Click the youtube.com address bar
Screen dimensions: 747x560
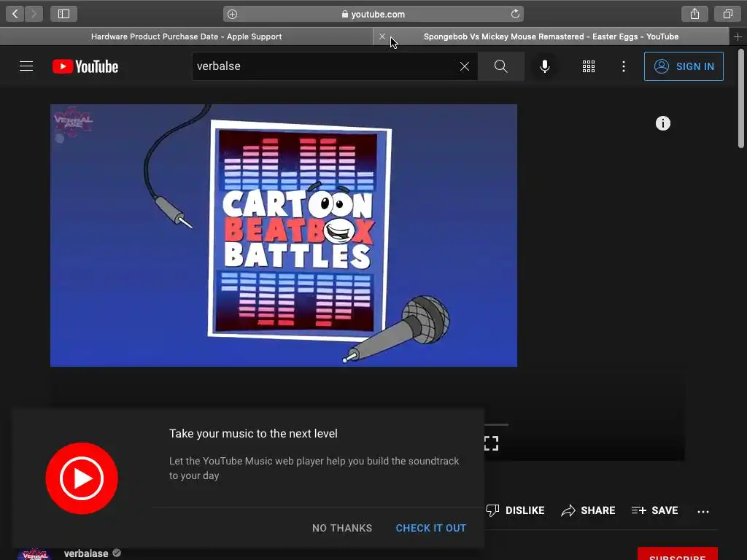(x=373, y=15)
